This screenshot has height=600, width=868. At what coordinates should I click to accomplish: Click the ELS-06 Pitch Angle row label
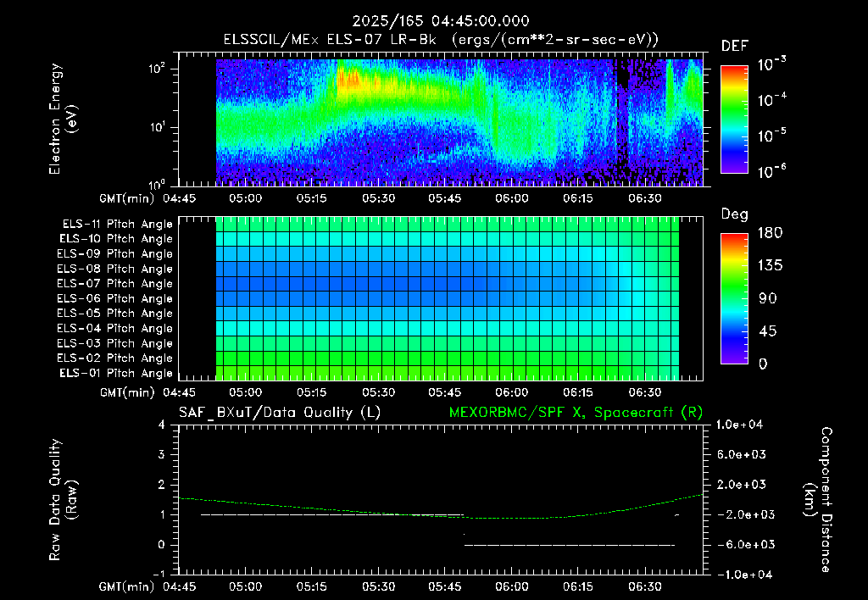click(x=115, y=298)
